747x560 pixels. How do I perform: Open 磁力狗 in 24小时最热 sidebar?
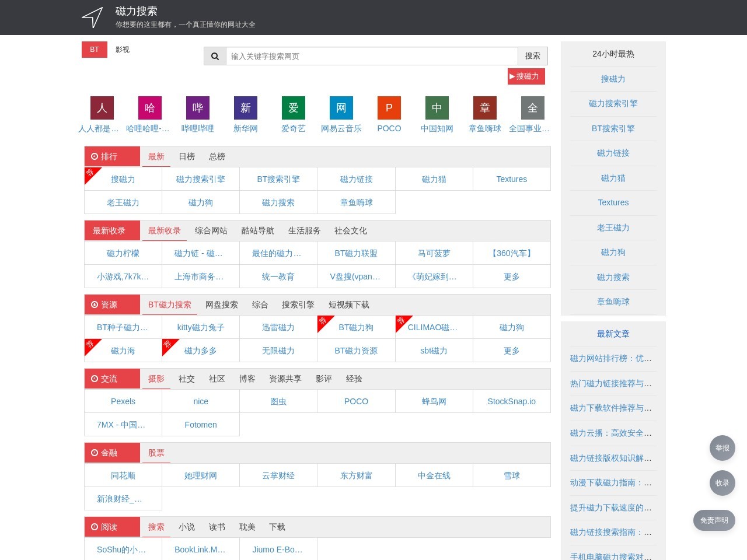point(613,252)
